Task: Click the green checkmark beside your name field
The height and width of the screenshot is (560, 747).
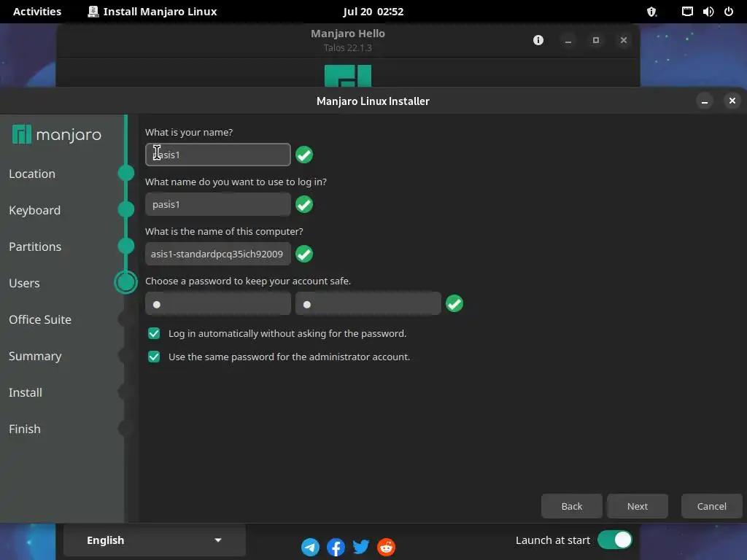Action: click(x=304, y=155)
